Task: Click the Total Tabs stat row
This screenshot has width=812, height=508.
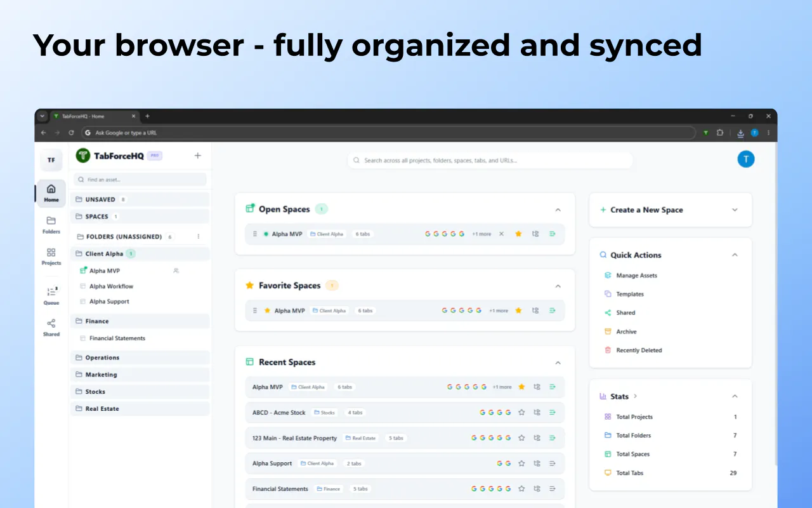Action: (x=671, y=473)
